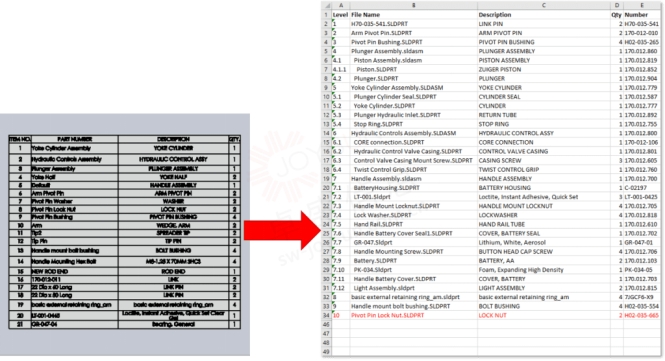Select the row 34 header in the spreadsheet

point(327,316)
